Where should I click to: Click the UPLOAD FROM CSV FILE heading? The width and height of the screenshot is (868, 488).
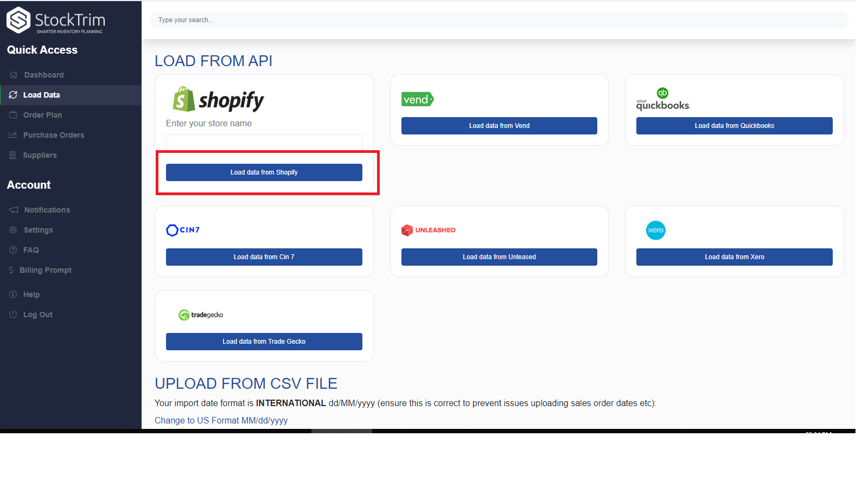point(246,383)
